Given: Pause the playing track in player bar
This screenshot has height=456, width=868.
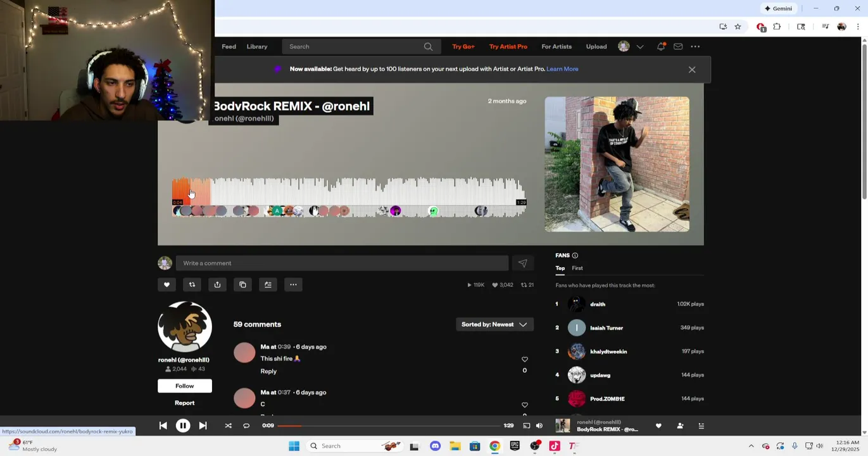Looking at the screenshot, I should [x=182, y=426].
